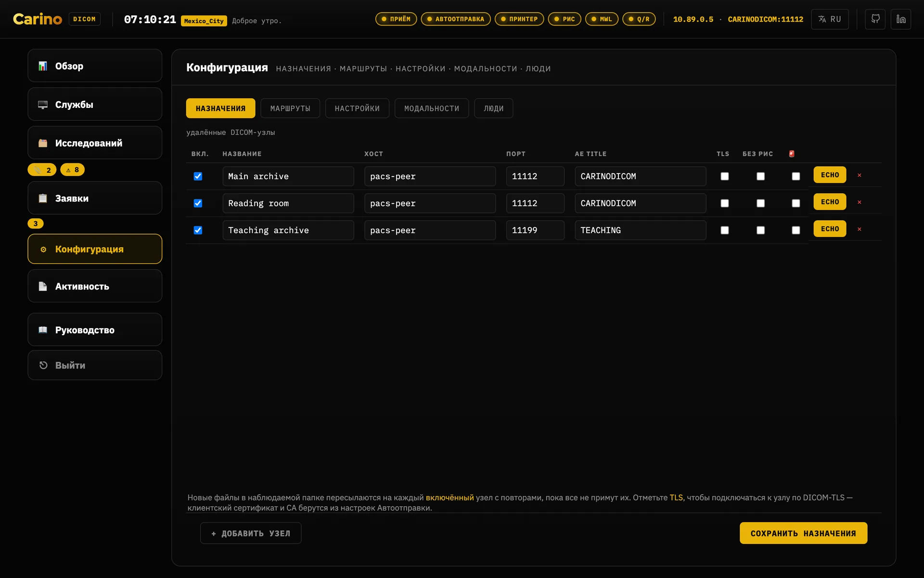
Task: Enable TLS for Teaching archive
Action: pyautogui.click(x=725, y=230)
